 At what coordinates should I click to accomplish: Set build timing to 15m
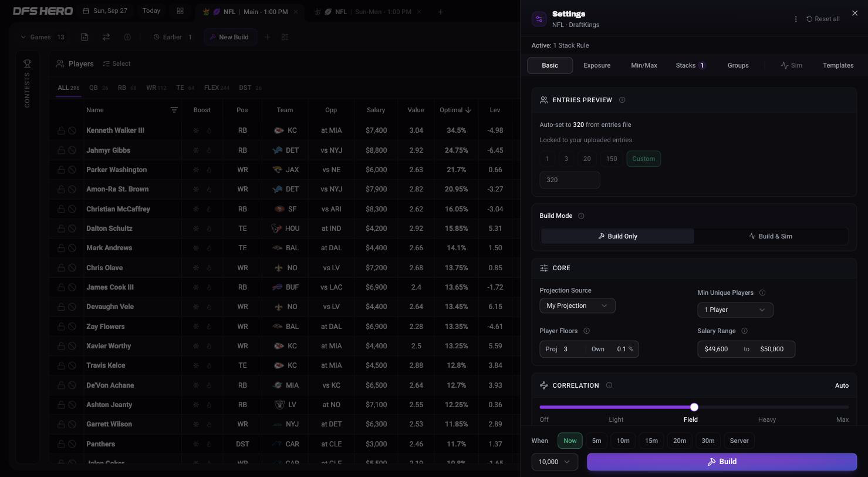651,441
